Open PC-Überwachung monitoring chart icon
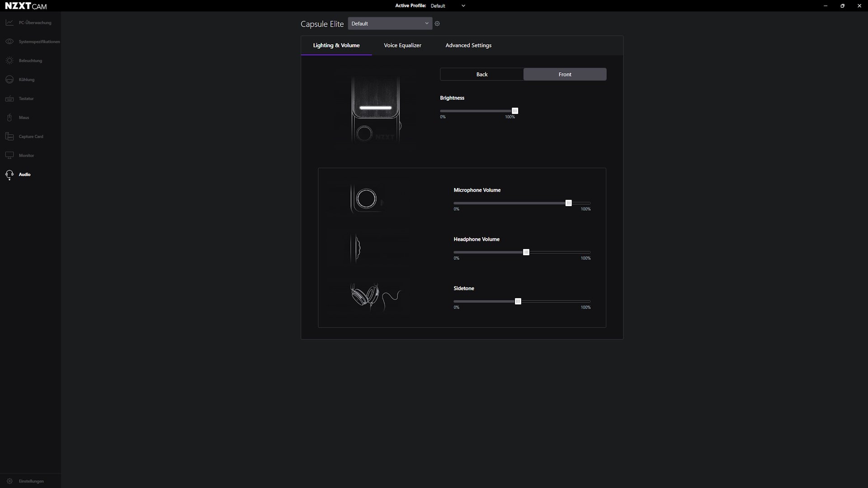868x488 pixels. point(9,23)
